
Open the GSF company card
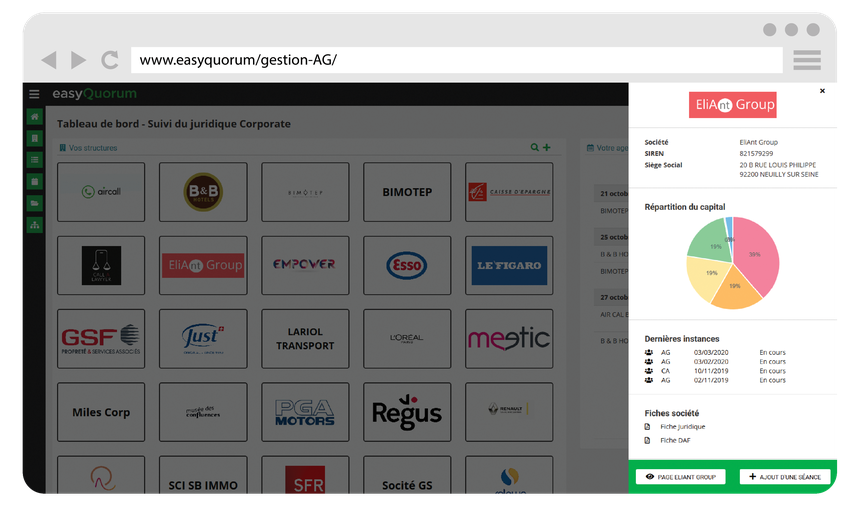click(101, 338)
